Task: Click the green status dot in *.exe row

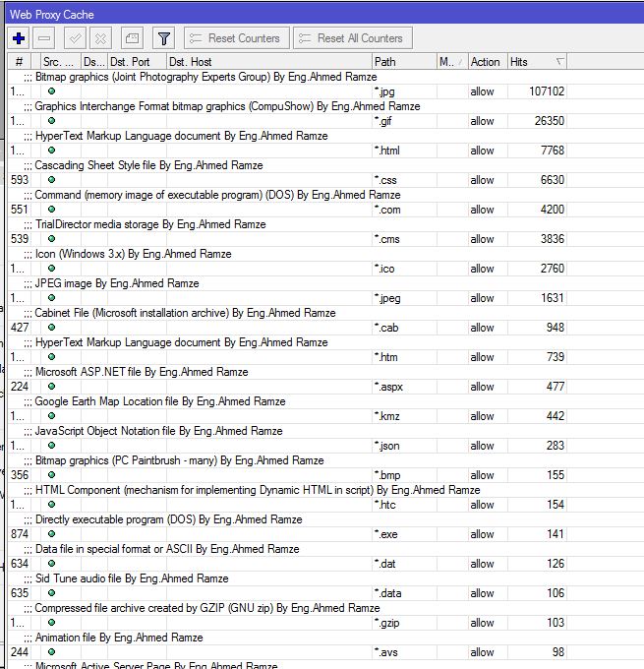Action: pos(51,534)
